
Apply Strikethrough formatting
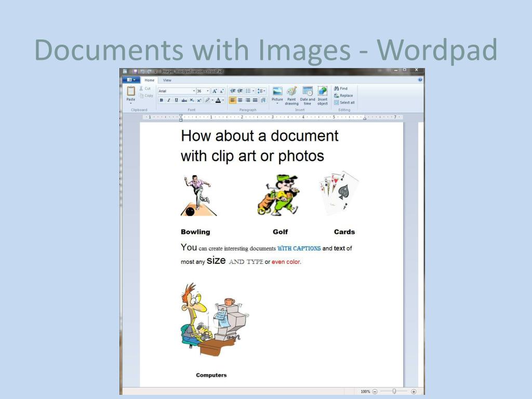click(184, 100)
